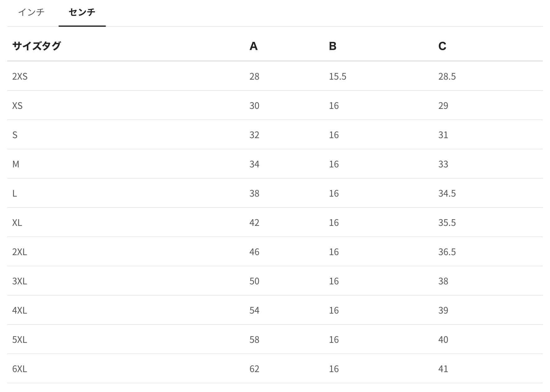Image resolution: width=550 pixels, height=392 pixels.
Task: Click column header A
Action: point(254,46)
